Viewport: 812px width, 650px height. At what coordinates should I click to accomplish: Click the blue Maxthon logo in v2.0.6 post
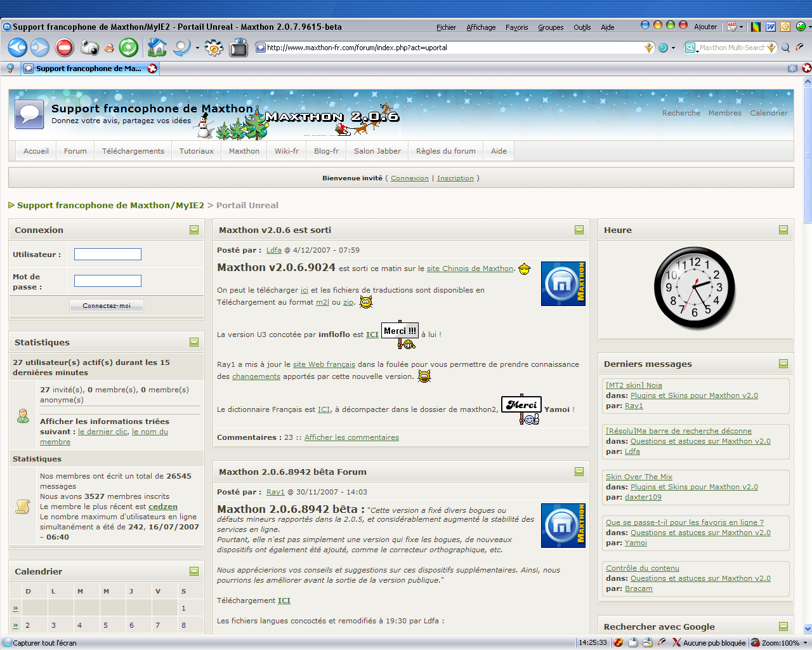pyautogui.click(x=563, y=284)
